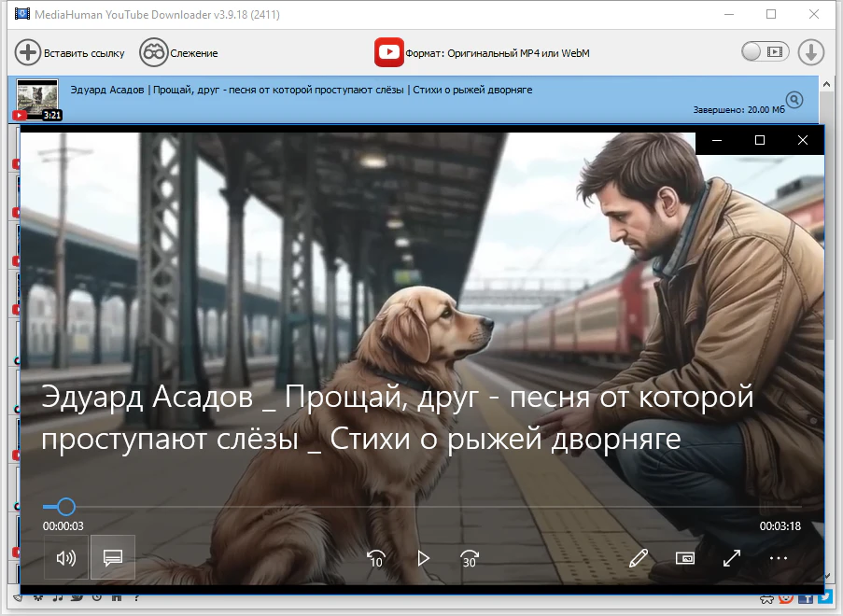843x616 pixels.
Task: Open Слежение tracking binoculars icon
Action: point(153,52)
